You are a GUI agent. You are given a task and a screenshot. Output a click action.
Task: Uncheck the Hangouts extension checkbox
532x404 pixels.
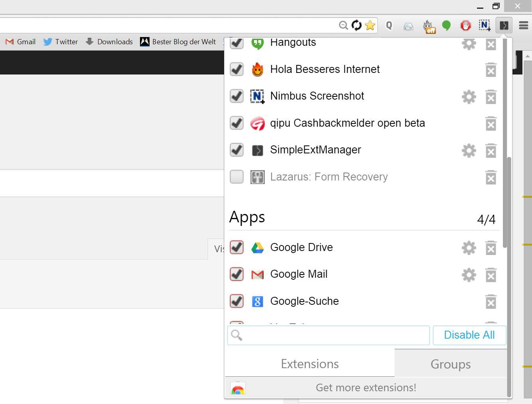(237, 43)
